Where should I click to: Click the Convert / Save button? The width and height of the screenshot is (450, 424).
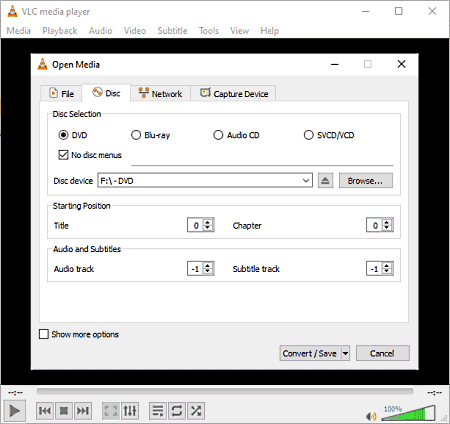pos(310,353)
